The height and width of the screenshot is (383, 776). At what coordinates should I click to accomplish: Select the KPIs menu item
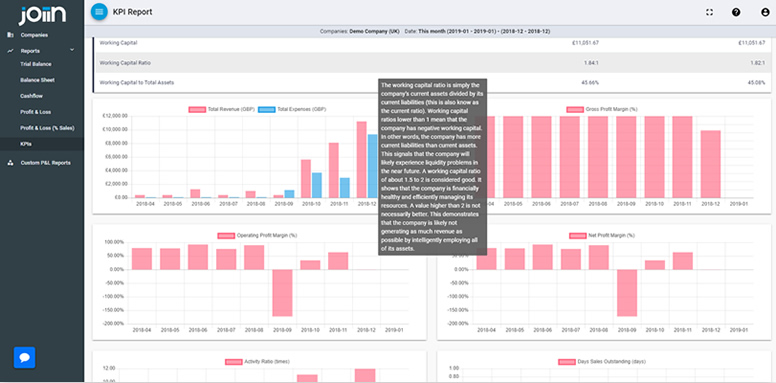pyautogui.click(x=26, y=144)
